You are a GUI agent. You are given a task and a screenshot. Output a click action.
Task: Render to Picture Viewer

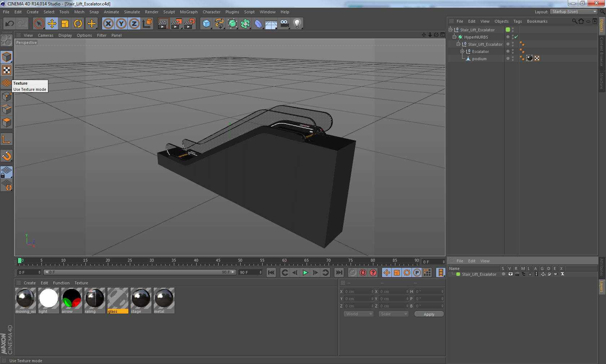coord(176,24)
